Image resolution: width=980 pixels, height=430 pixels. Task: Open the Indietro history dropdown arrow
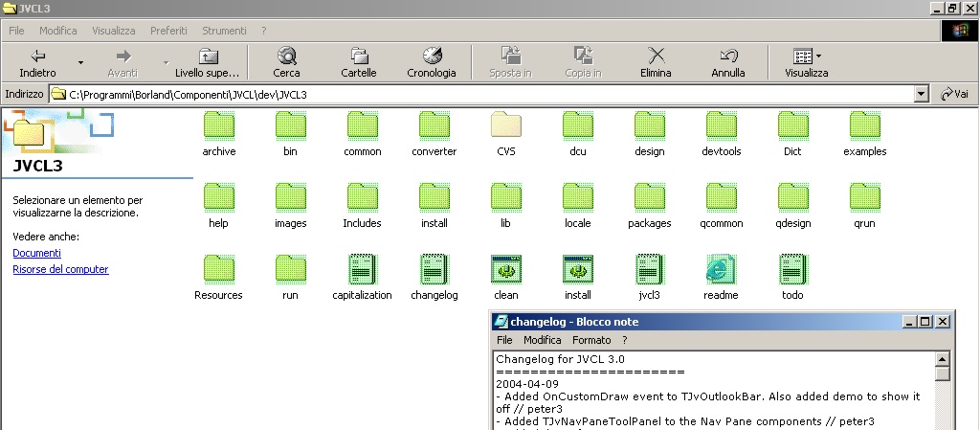click(80, 62)
